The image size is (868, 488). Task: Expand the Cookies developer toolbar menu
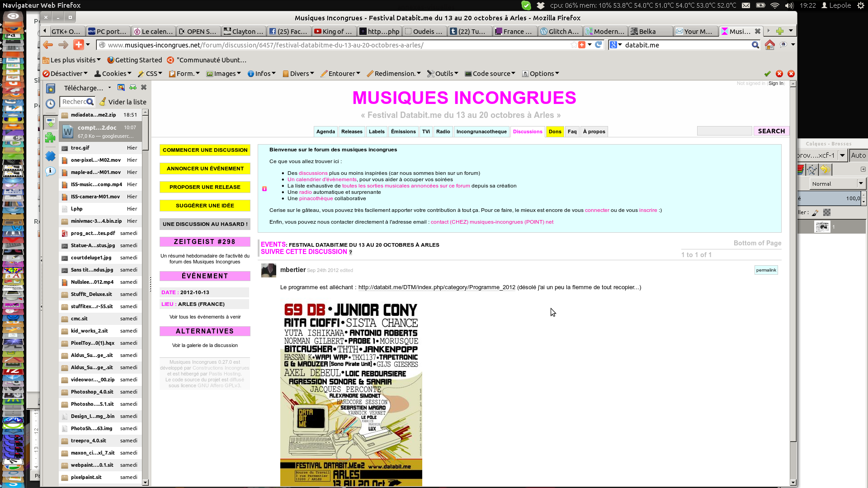click(x=113, y=74)
